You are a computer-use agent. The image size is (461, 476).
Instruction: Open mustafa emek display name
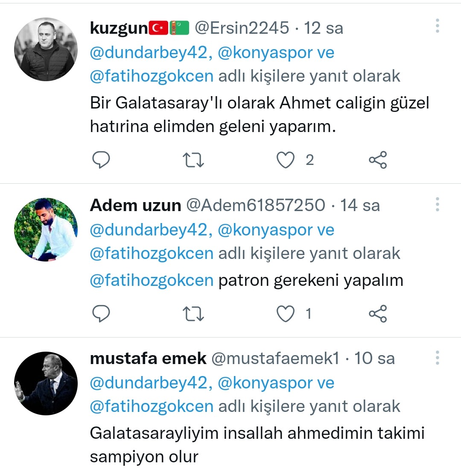point(148,358)
